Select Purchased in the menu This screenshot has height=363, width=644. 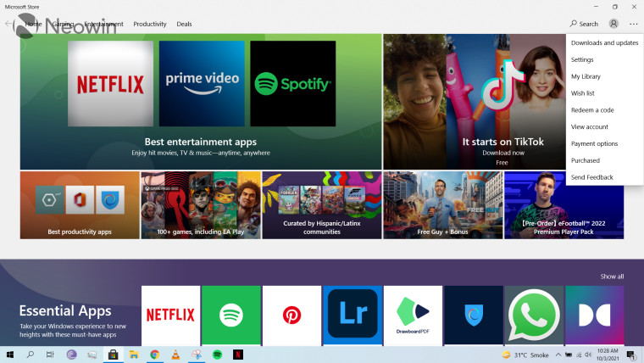[x=604, y=161]
